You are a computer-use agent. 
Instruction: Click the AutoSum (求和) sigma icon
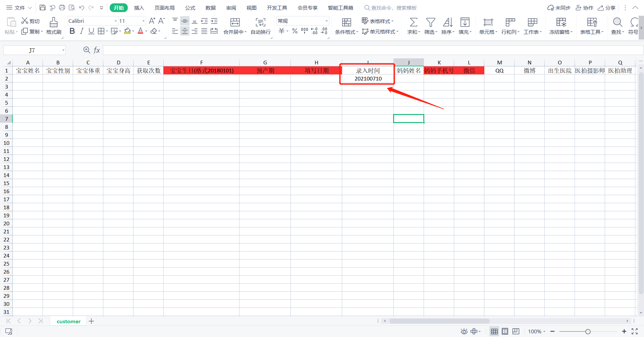(414, 22)
